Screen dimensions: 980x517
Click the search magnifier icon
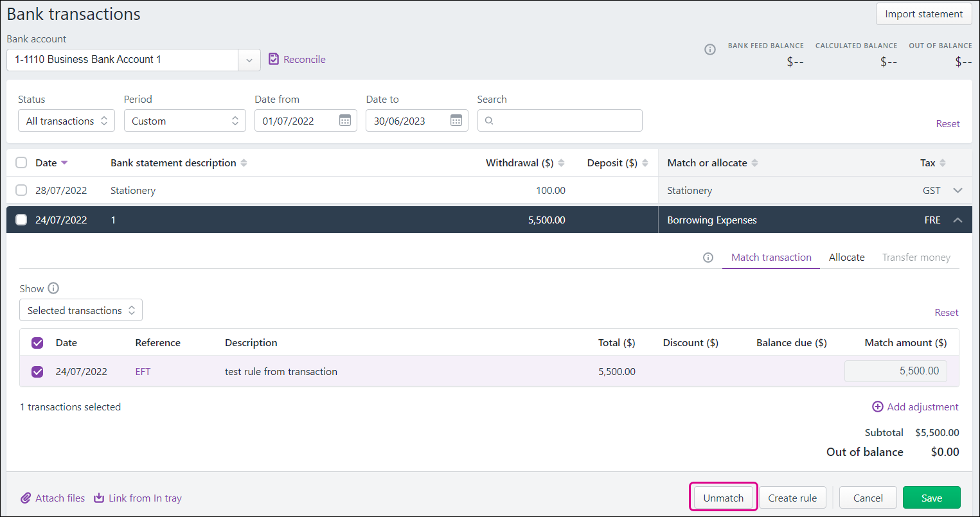(489, 121)
